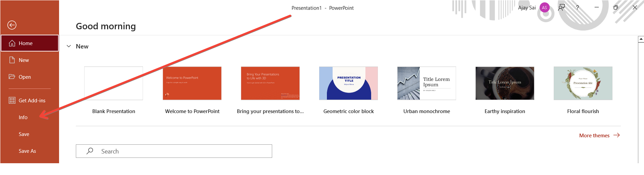Collapse the New section chevron
The width and height of the screenshot is (644, 175).
click(69, 46)
